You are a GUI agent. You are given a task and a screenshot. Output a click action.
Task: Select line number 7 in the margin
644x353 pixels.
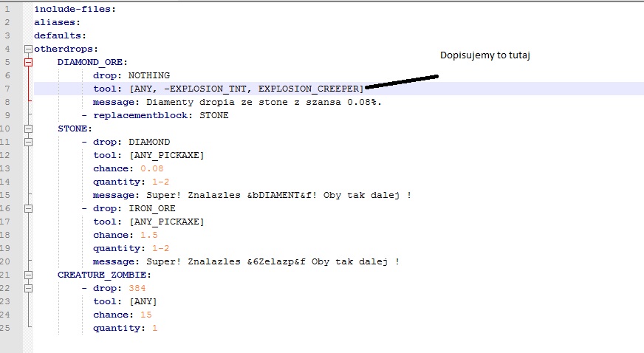[7, 89]
